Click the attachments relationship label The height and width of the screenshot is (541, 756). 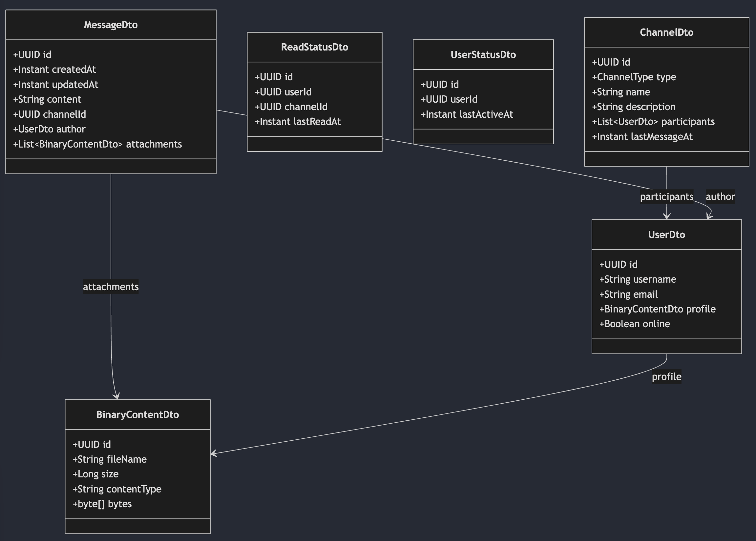pyautogui.click(x=111, y=287)
